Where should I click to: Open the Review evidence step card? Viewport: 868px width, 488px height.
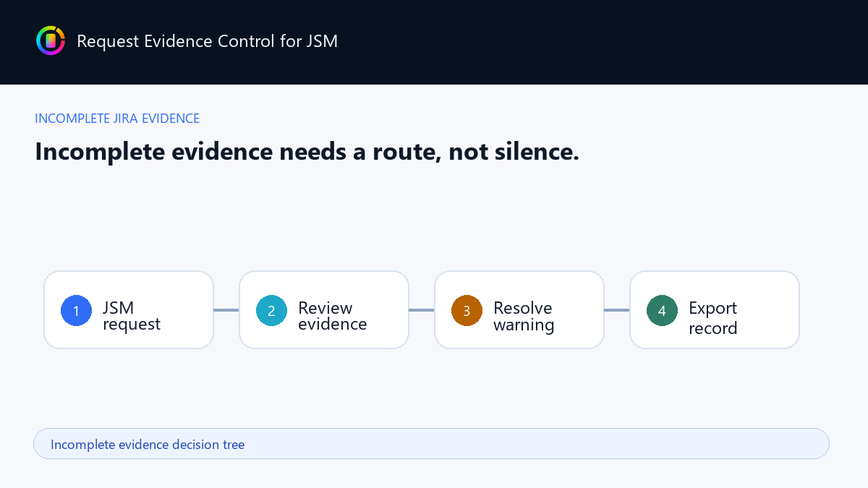pos(324,310)
